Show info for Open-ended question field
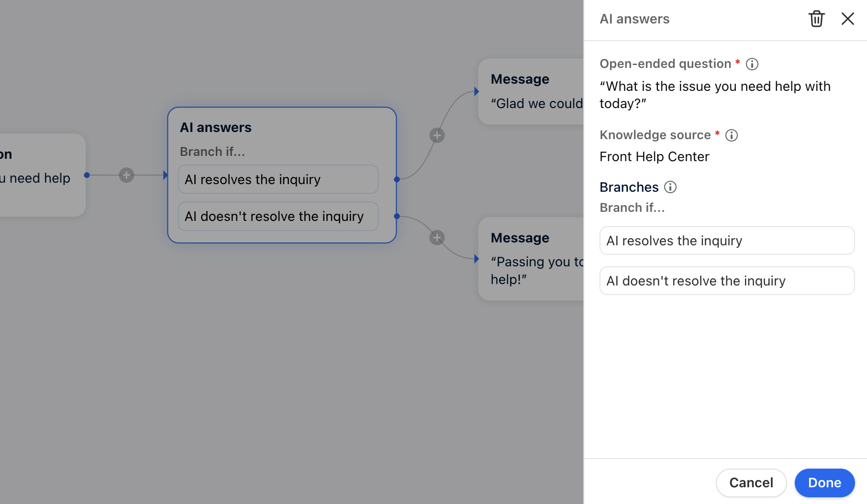 pos(752,64)
